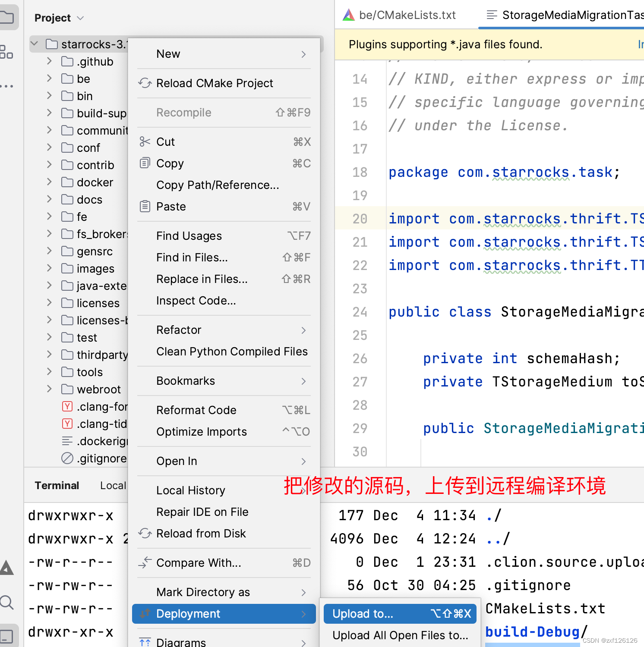Click the Compare With arrows icon
The height and width of the screenshot is (647, 644).
(x=145, y=562)
